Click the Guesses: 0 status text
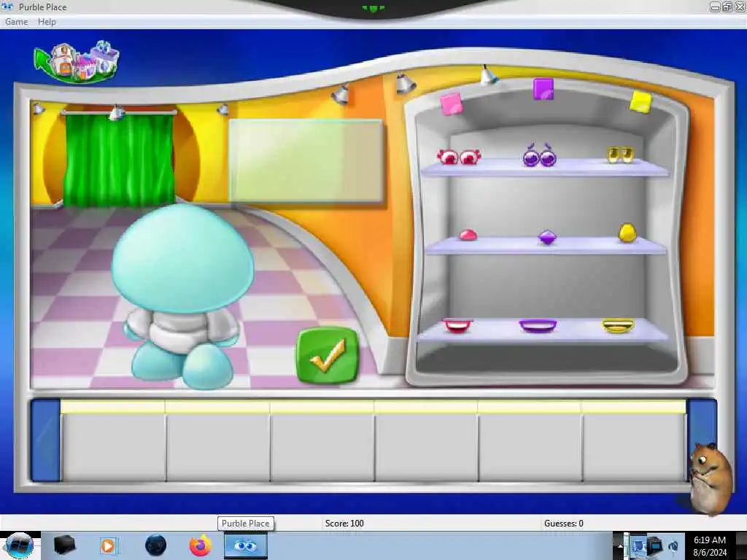 click(564, 524)
